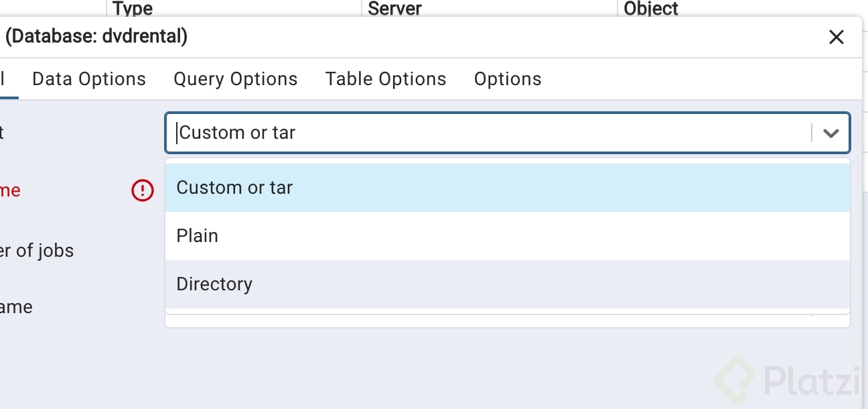This screenshot has height=409, width=868.
Task: Click the Object column header
Action: click(x=651, y=9)
